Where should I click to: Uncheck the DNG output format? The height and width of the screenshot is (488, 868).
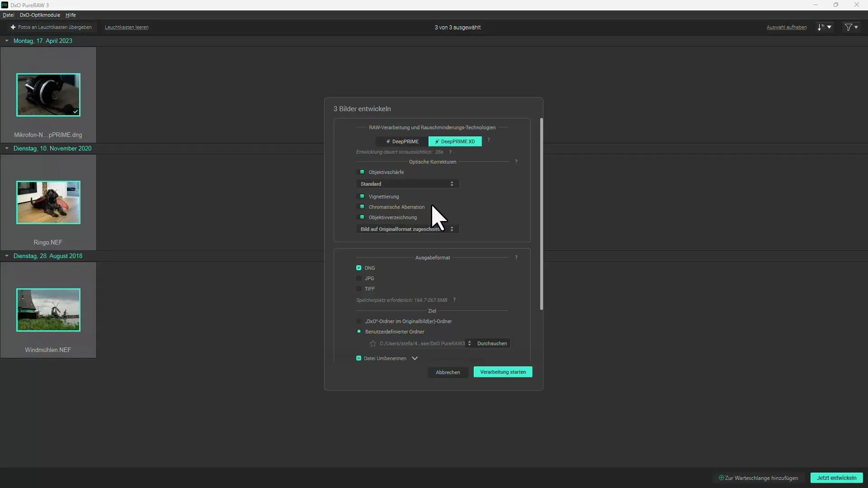tap(359, 268)
